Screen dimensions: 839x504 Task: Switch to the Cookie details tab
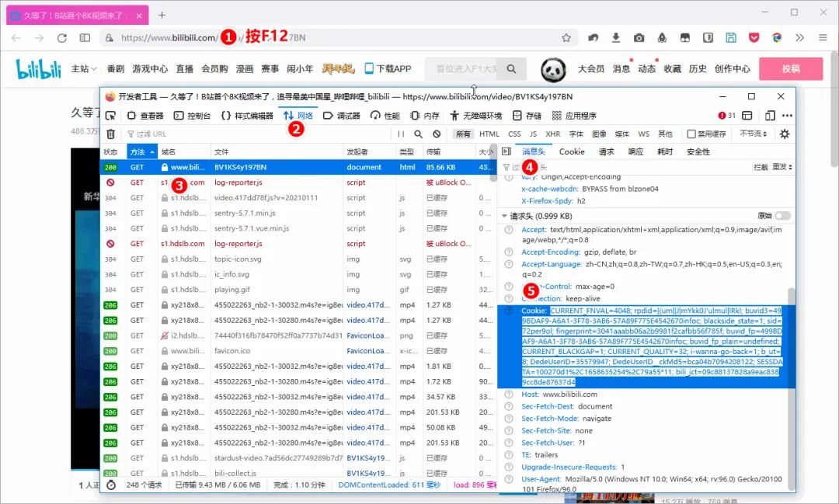point(572,152)
